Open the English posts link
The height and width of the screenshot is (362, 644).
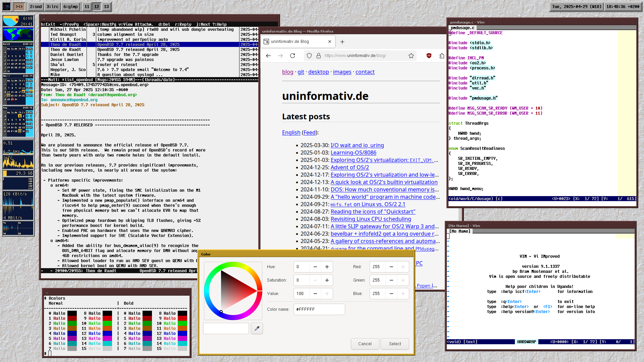pyautogui.click(x=291, y=132)
